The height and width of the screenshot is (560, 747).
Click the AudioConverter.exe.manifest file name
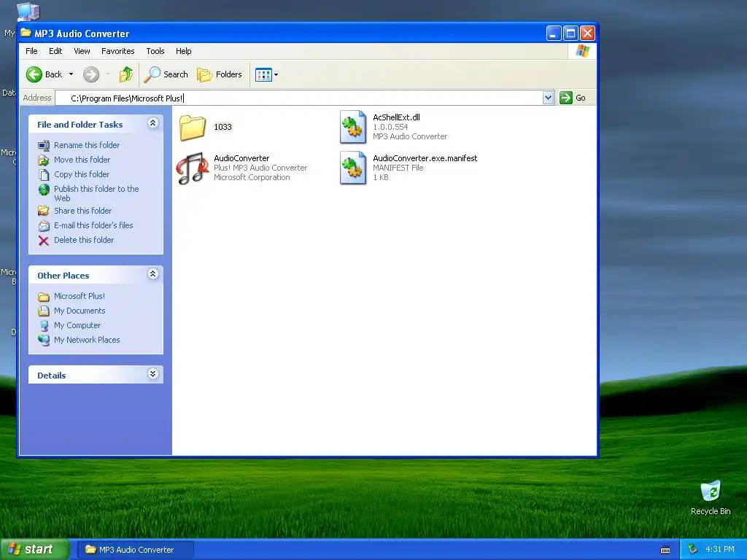[425, 158]
